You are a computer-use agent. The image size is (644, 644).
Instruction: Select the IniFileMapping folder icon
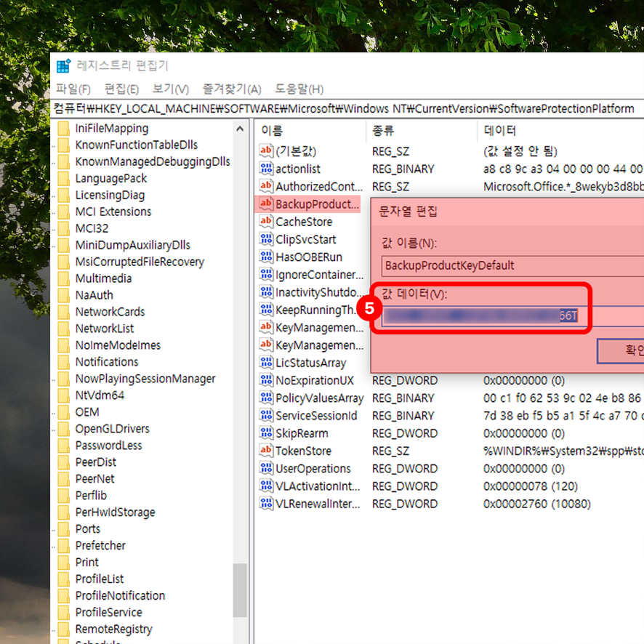[x=64, y=128]
